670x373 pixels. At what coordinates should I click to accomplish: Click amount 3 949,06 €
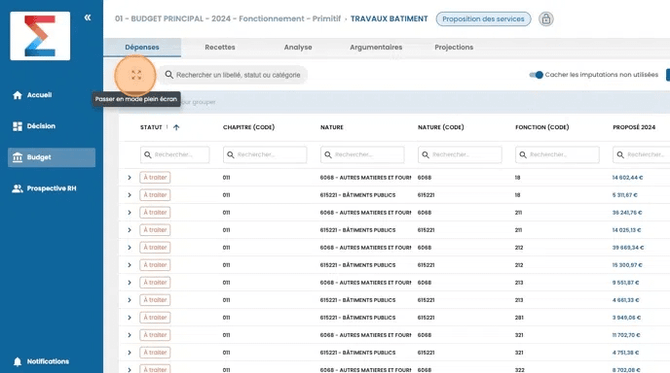626,317
